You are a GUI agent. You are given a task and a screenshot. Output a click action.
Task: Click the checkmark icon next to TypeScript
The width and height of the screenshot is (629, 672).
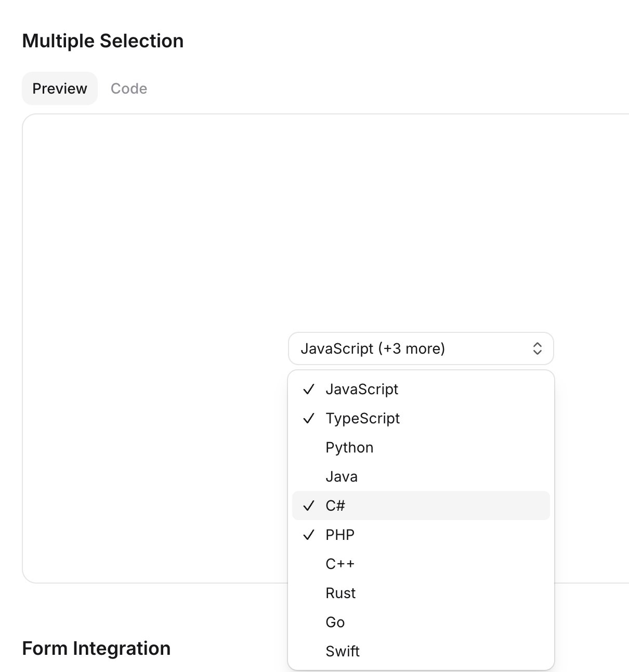[x=309, y=418]
